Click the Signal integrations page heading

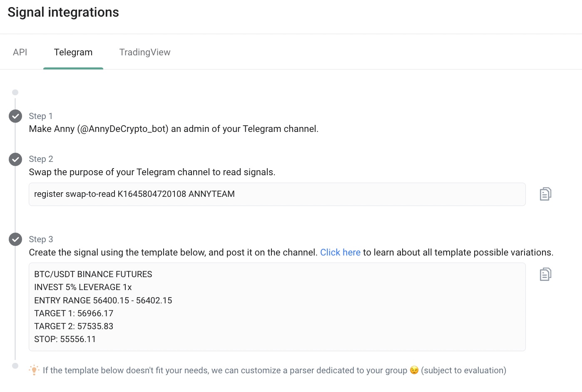click(63, 12)
